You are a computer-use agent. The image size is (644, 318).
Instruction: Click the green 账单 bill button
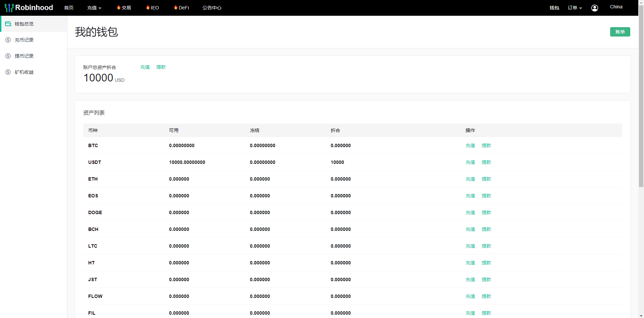620,32
